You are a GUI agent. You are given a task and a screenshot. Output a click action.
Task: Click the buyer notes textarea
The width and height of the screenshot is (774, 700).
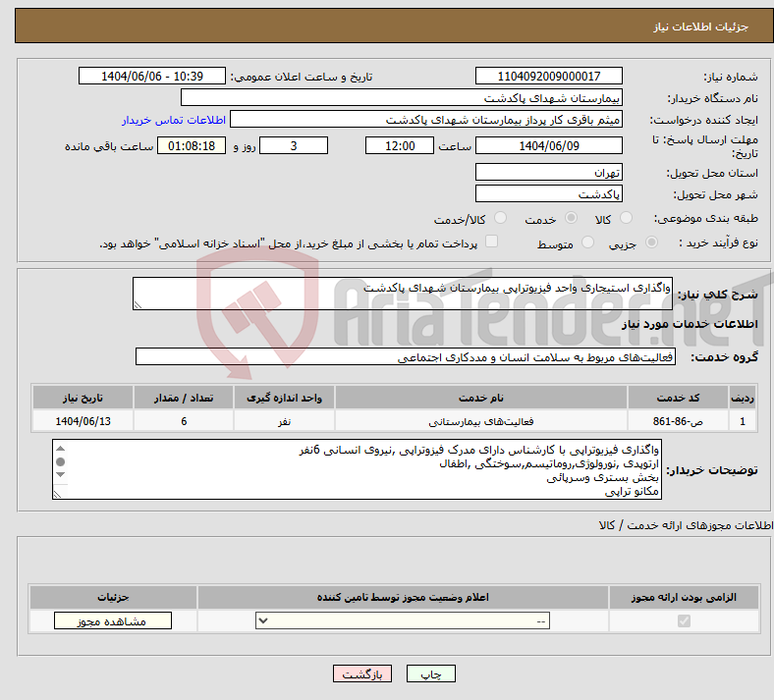(357, 469)
